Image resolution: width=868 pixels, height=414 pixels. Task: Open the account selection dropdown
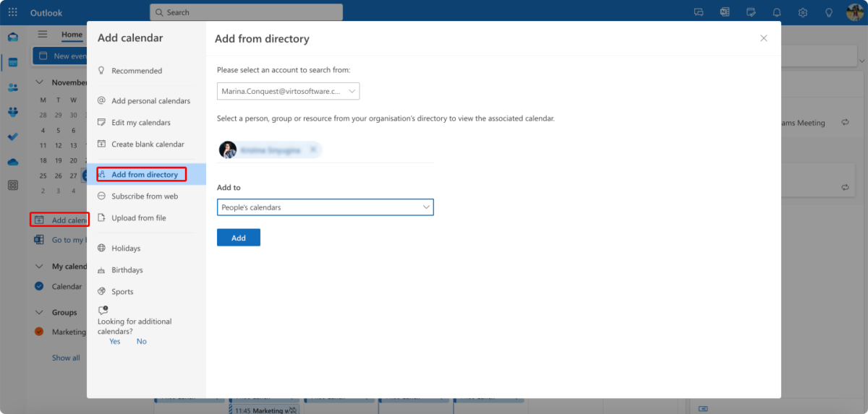tap(288, 91)
